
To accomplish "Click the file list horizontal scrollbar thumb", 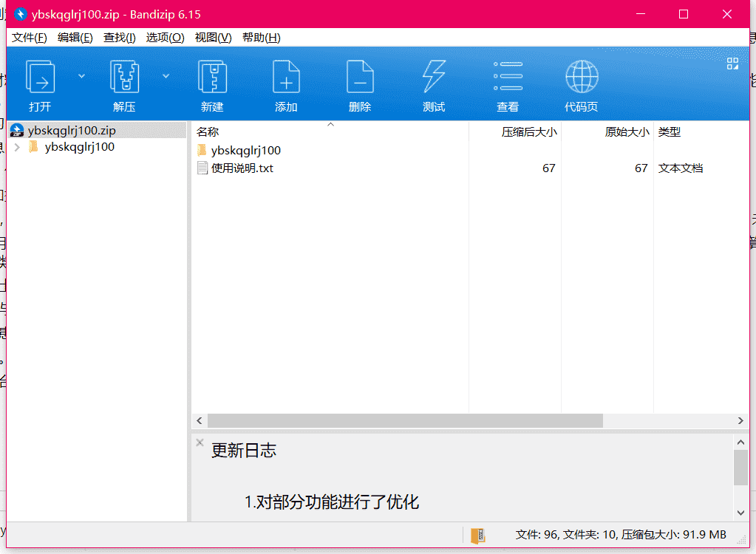I will point(405,420).
